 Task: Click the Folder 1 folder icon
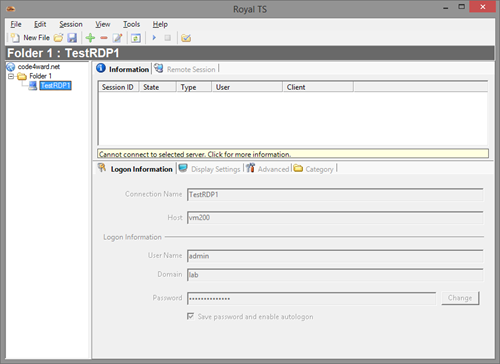(x=22, y=76)
